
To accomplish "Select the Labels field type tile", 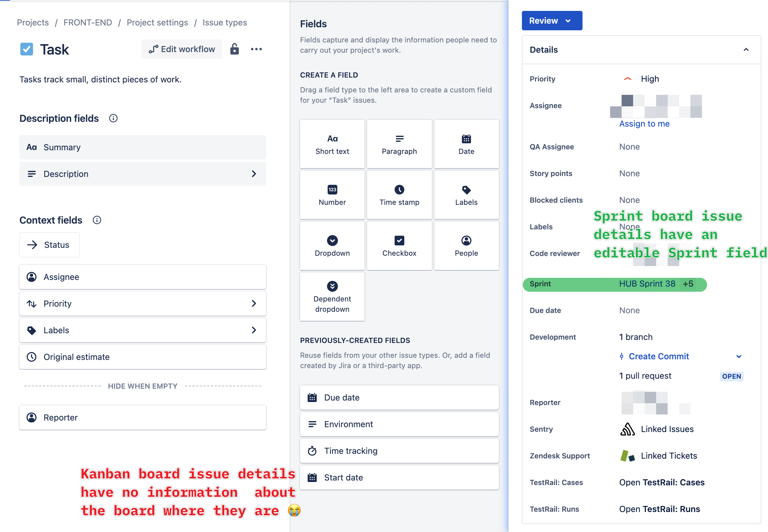I will click(466, 195).
